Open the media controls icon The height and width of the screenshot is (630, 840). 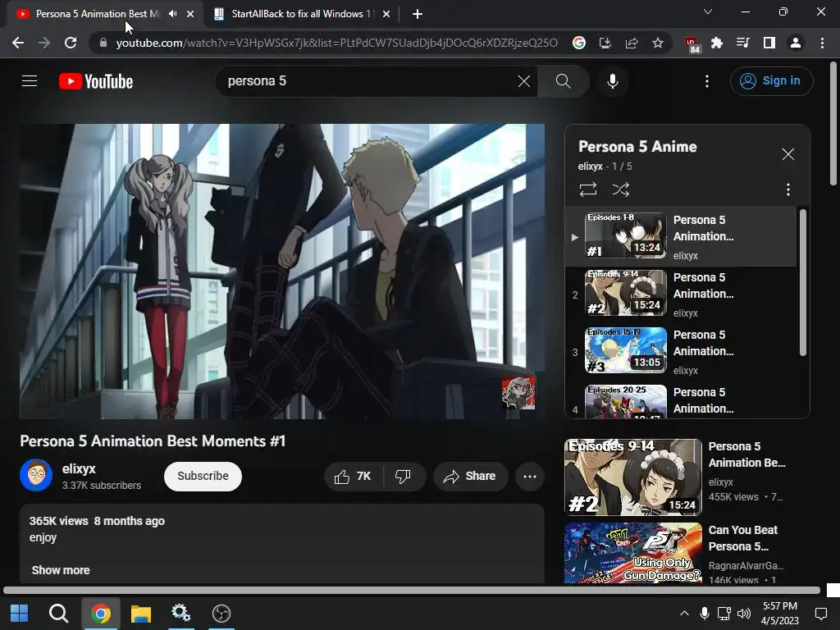[742, 43]
